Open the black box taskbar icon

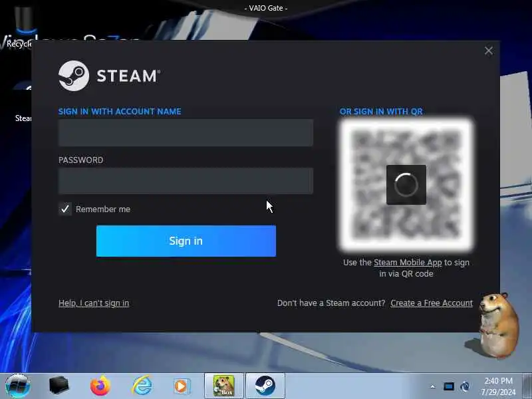pos(59,386)
